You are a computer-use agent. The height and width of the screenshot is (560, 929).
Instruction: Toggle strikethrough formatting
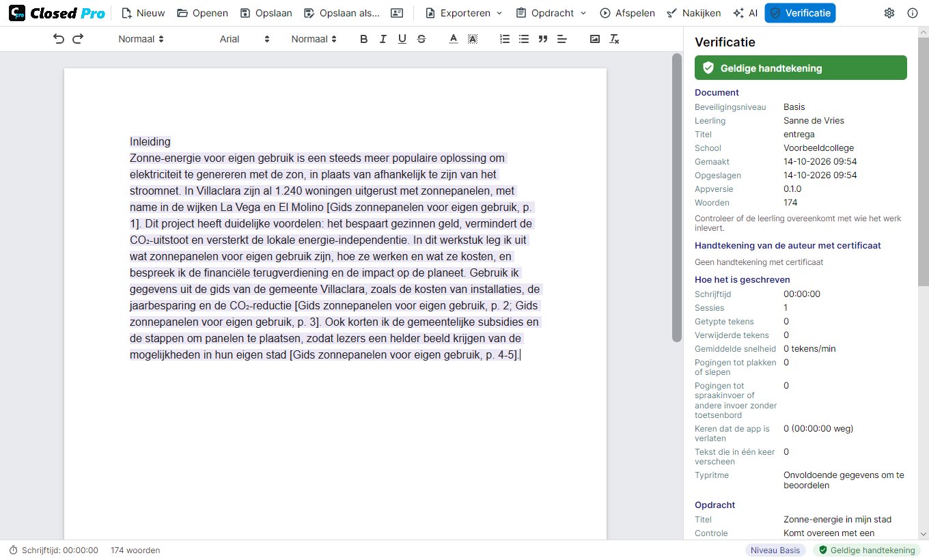pyautogui.click(x=421, y=39)
